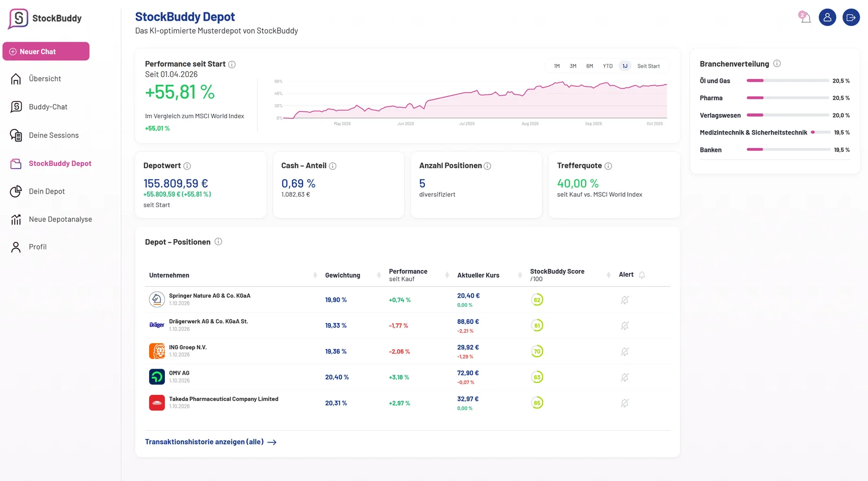Click ING Groep weighting 19,36 %
This screenshot has width=868, height=481.
click(x=336, y=351)
